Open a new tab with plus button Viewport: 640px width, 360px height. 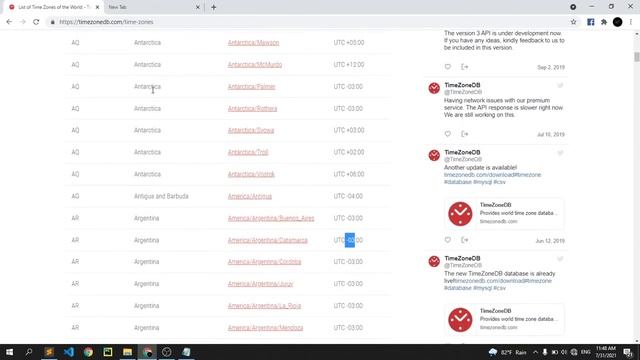(213, 7)
